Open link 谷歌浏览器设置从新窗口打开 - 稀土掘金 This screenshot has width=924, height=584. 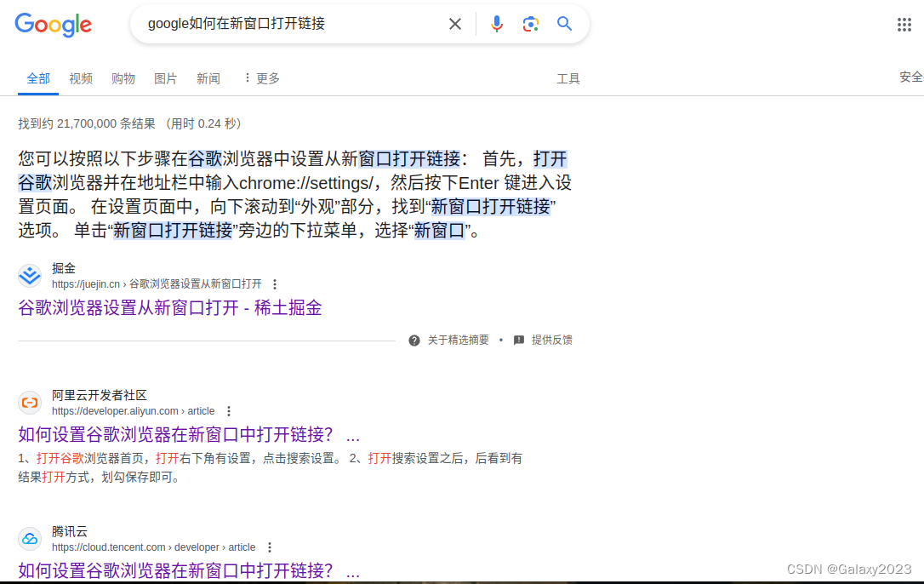point(169,308)
